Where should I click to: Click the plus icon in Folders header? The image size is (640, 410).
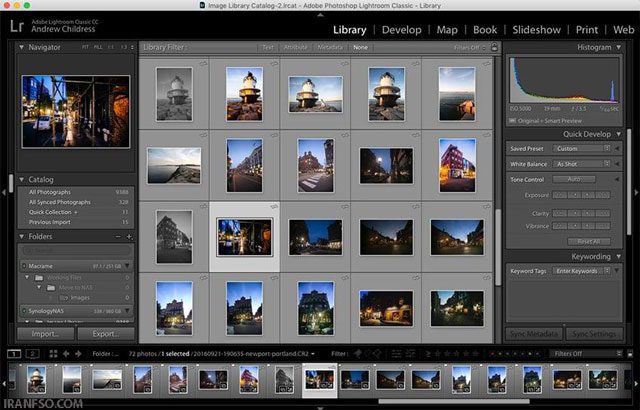[x=129, y=237]
